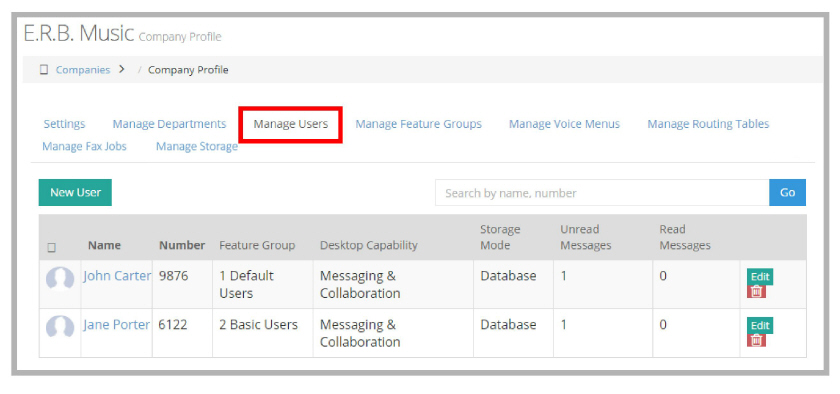Viewport: 840px width, 394px height.
Task: Click the Storage Mode column header
Action: click(500, 237)
